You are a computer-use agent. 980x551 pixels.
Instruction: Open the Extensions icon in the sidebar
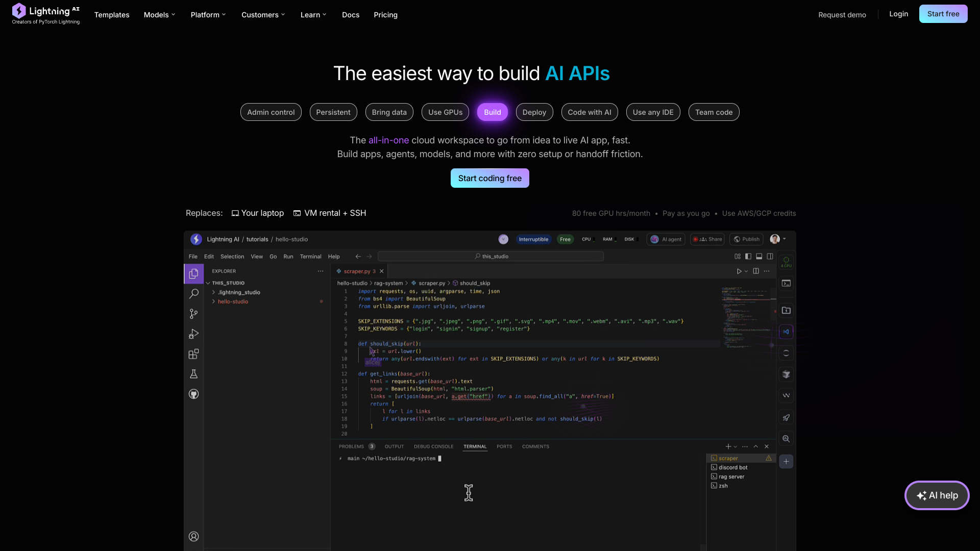pos(194,354)
